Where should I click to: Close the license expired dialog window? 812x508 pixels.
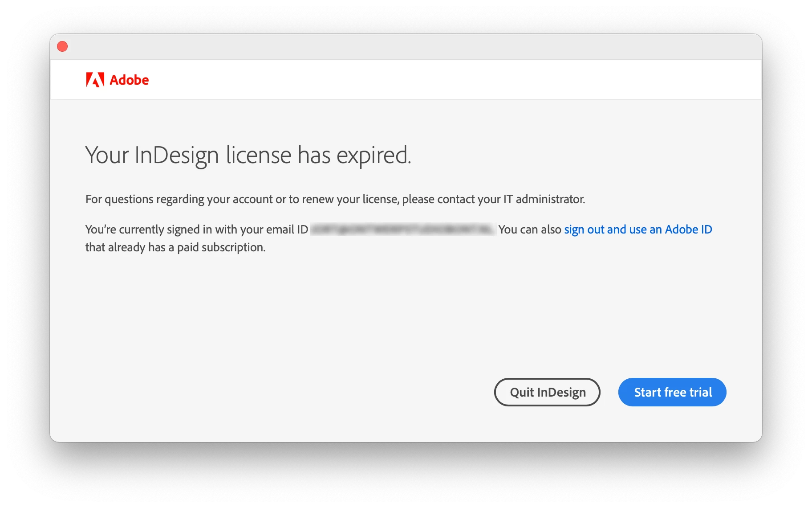click(62, 46)
